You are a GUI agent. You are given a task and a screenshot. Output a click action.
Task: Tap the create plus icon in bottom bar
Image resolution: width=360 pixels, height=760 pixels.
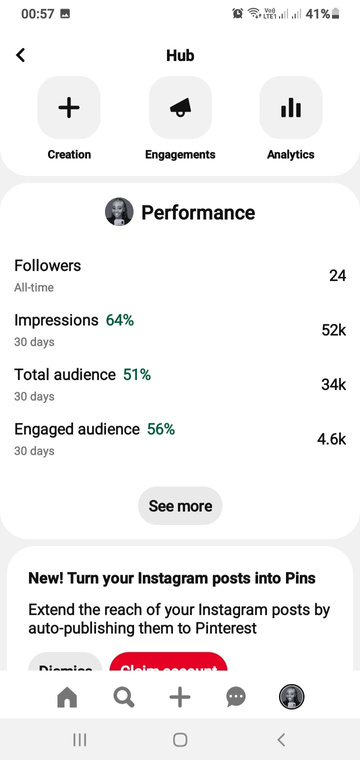[x=180, y=697]
